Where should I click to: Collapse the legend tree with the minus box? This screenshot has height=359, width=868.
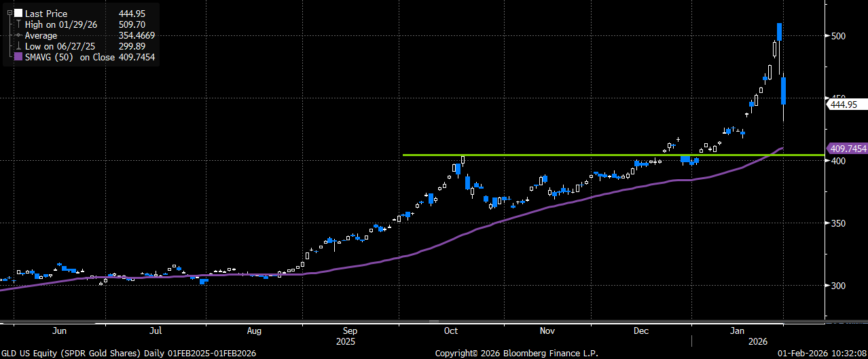tap(8, 13)
